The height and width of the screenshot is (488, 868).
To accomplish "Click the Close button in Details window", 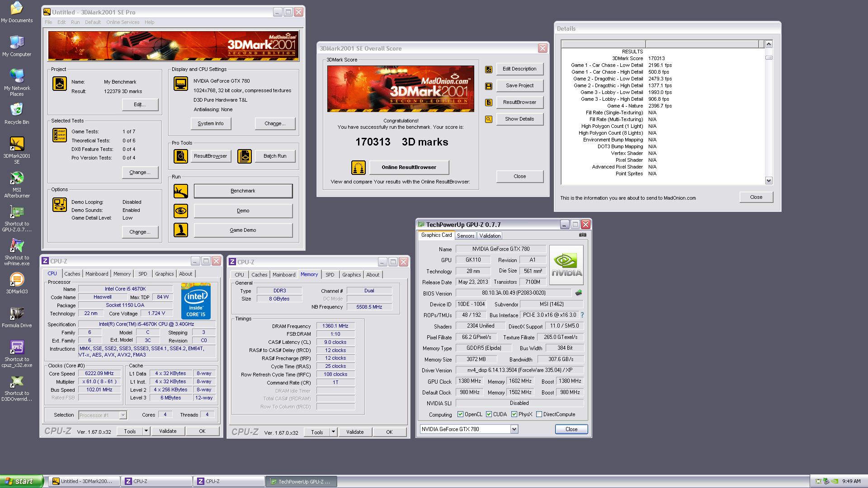I will pos(756,197).
